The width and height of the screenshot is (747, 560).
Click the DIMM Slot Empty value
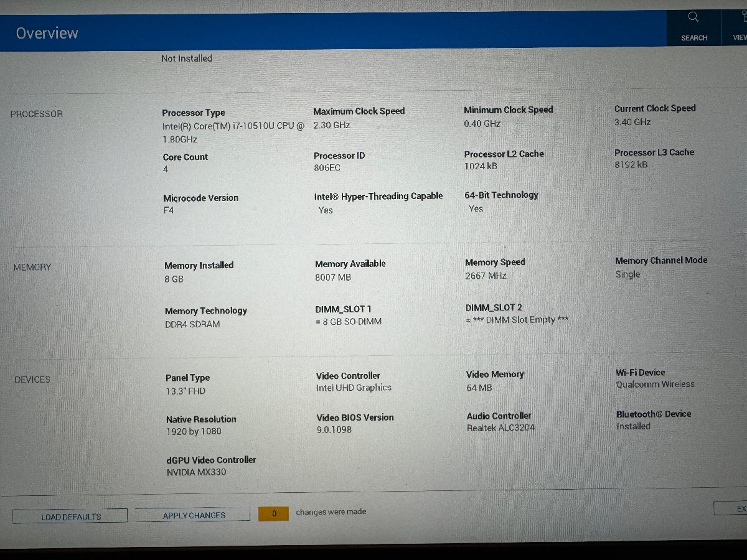coord(517,320)
